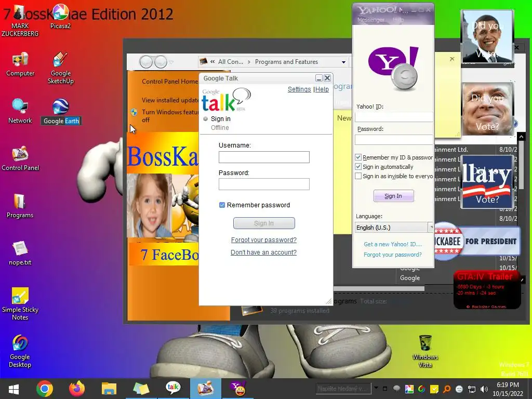The image size is (532, 399).
Task: Click Get a new Yahoo! ID link
Action: pos(393,244)
